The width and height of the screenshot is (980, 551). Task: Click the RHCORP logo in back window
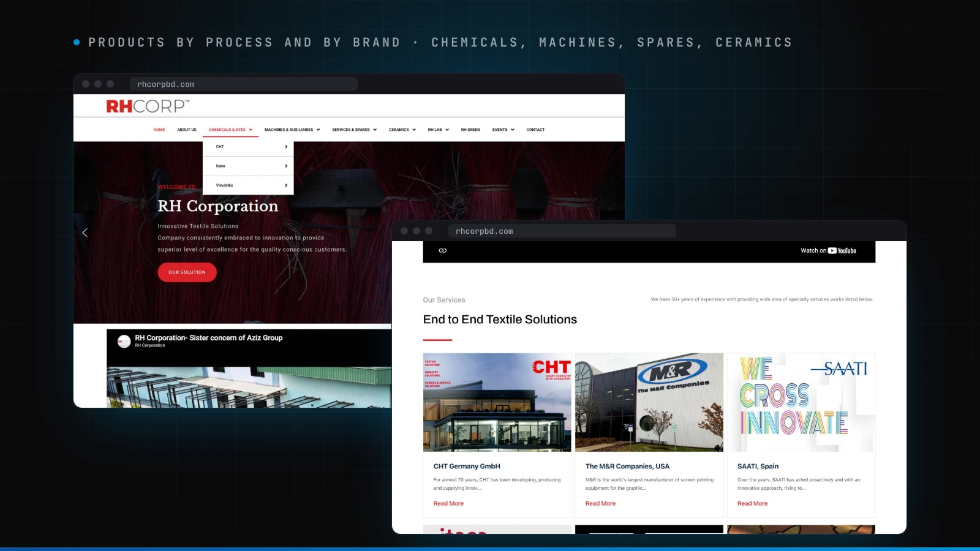click(x=148, y=106)
